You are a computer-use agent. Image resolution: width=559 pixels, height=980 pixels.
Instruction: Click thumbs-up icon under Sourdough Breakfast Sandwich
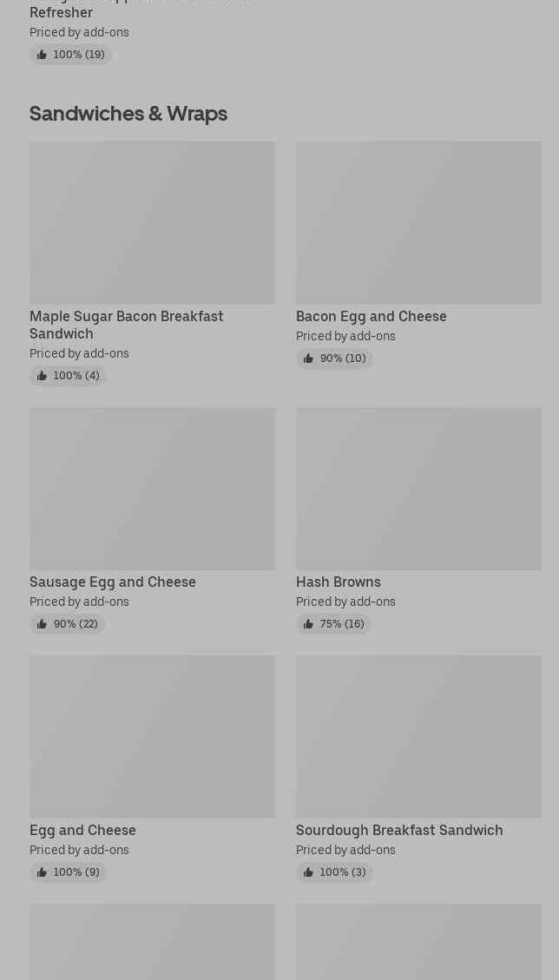(x=308, y=872)
